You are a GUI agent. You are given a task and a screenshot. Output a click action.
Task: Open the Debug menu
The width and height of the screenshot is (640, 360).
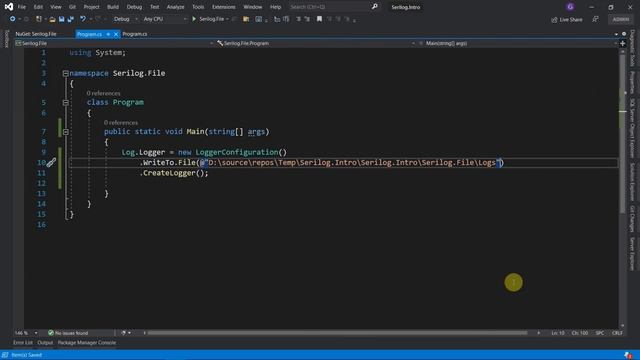coord(134,7)
